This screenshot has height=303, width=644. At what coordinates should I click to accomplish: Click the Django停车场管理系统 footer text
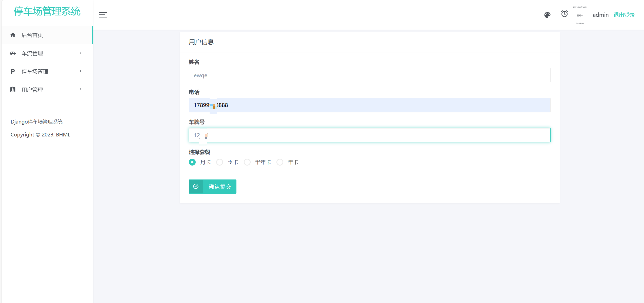pyautogui.click(x=37, y=122)
